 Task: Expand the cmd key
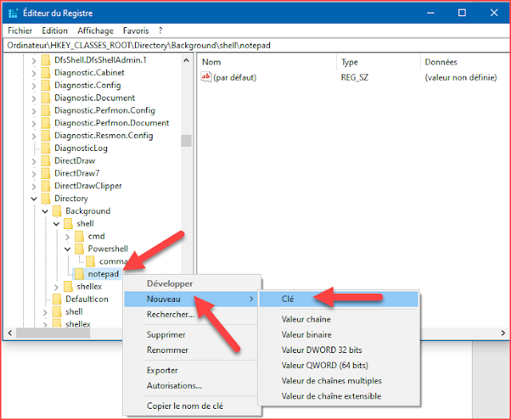pyautogui.click(x=67, y=237)
